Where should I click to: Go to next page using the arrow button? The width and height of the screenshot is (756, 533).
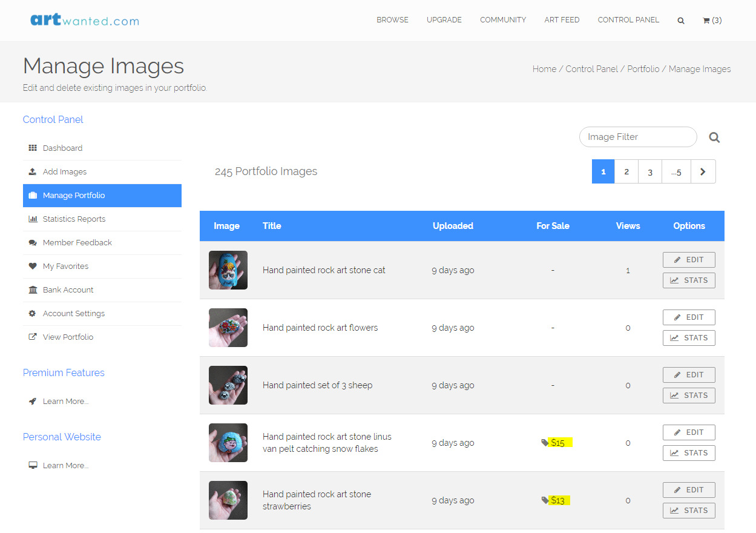coord(703,171)
